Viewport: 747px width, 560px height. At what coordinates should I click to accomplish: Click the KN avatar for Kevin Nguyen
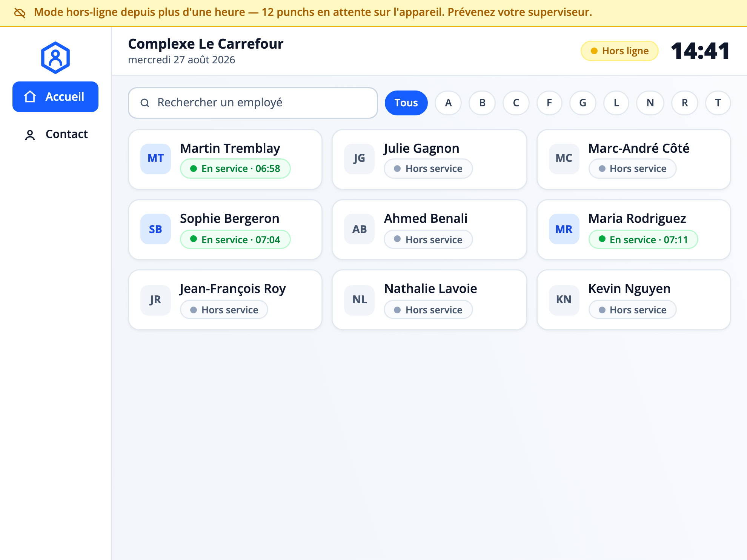(564, 300)
